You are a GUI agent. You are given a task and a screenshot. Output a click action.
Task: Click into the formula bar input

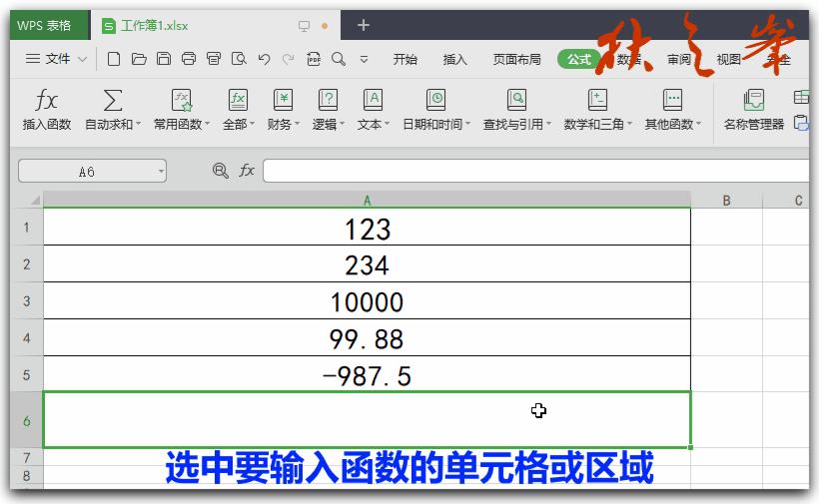536,171
